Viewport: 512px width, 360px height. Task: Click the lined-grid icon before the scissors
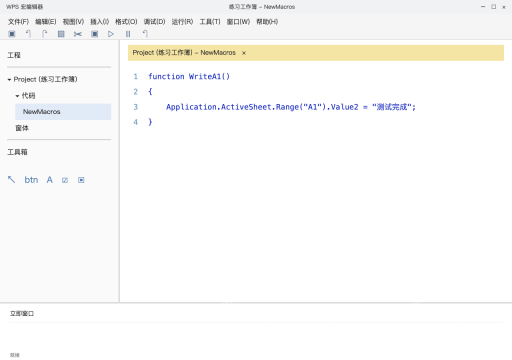(x=61, y=34)
